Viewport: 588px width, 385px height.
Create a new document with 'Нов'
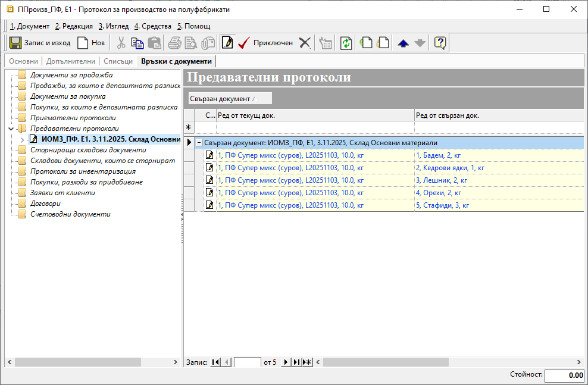pyautogui.click(x=90, y=43)
